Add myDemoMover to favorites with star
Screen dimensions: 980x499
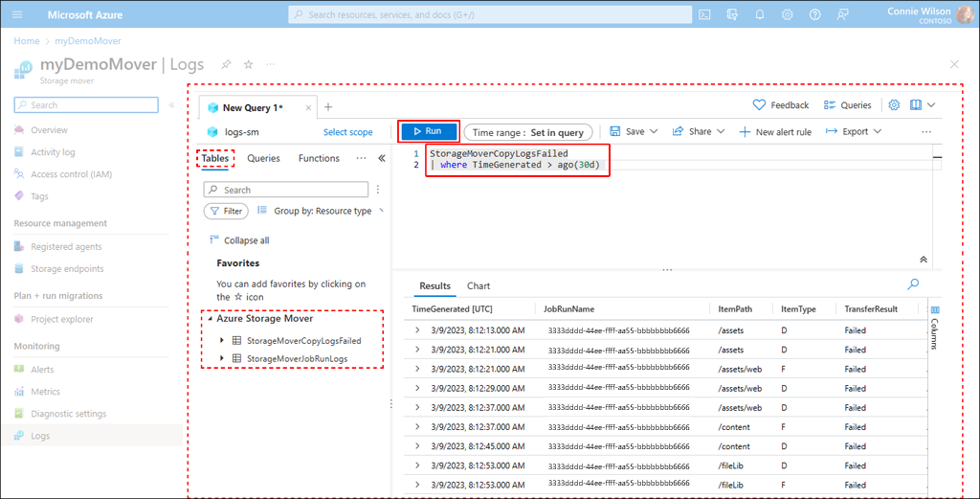[x=248, y=64]
